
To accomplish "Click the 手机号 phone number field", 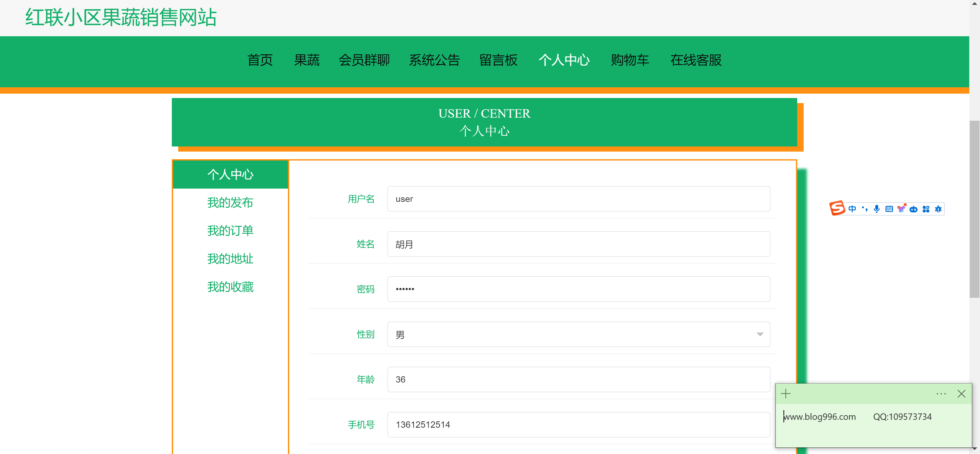I will tap(578, 424).
